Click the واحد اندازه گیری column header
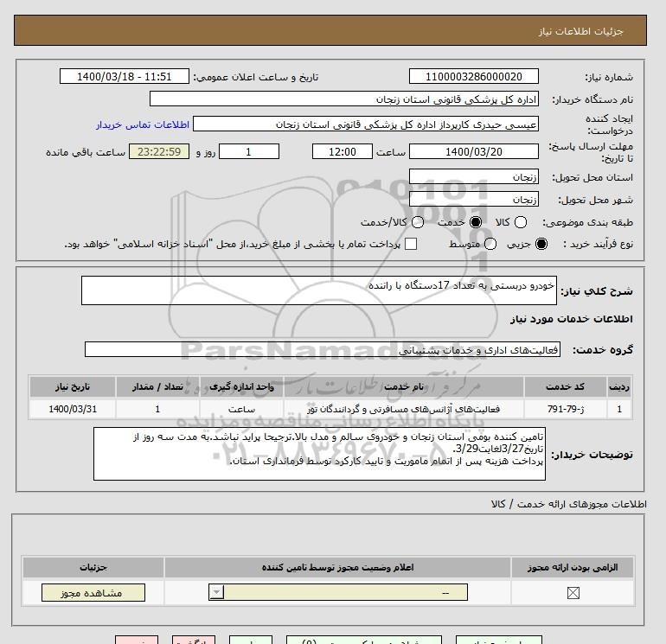Screen dimensions: 666x644 241,386
